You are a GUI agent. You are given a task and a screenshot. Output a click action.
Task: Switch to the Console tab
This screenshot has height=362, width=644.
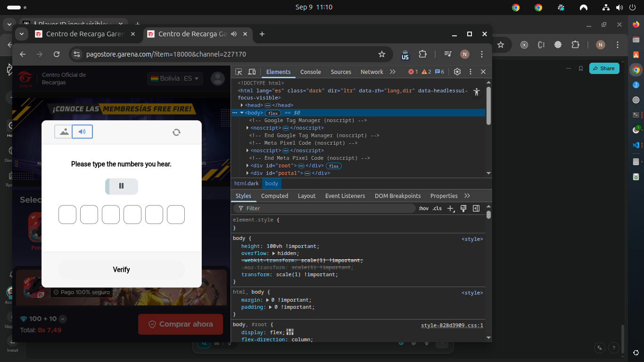pos(310,72)
